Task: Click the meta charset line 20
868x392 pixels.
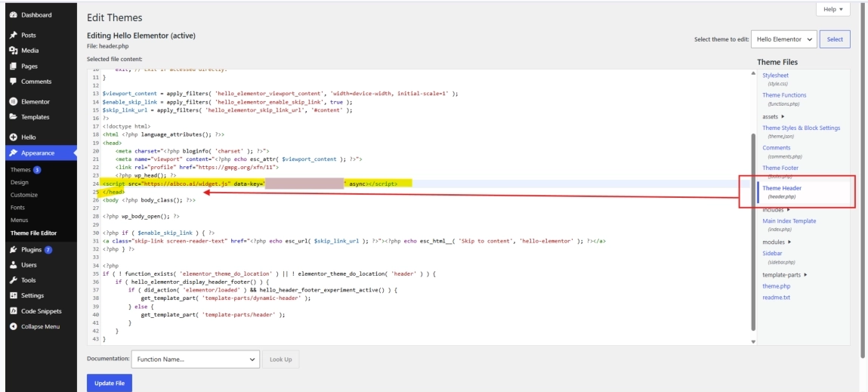Action: [x=193, y=150]
